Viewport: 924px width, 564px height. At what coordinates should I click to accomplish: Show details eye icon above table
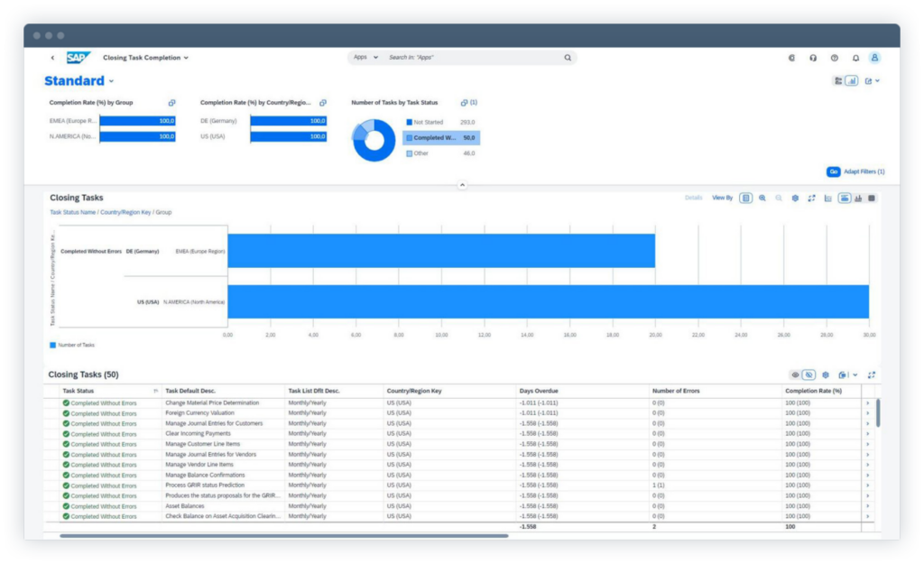(x=795, y=374)
